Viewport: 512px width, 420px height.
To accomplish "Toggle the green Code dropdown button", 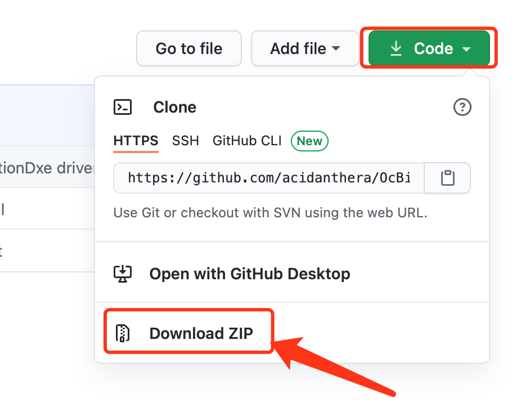I will 429,49.
